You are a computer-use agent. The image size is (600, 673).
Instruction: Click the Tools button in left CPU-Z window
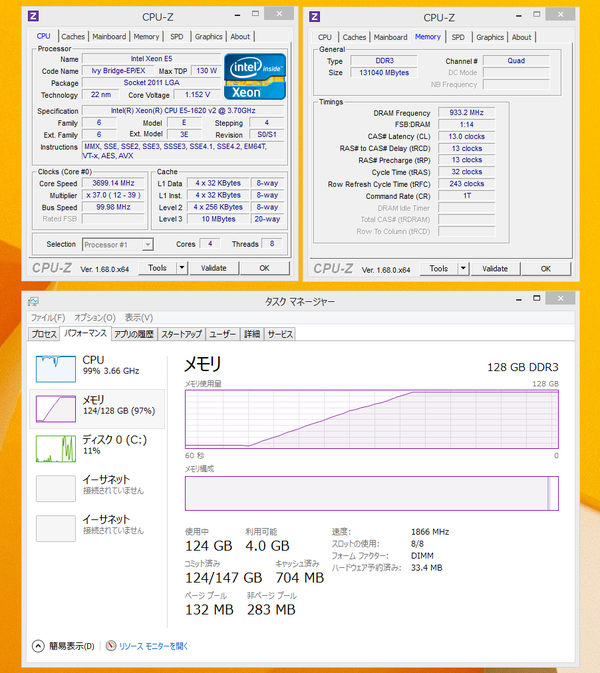tap(157, 268)
